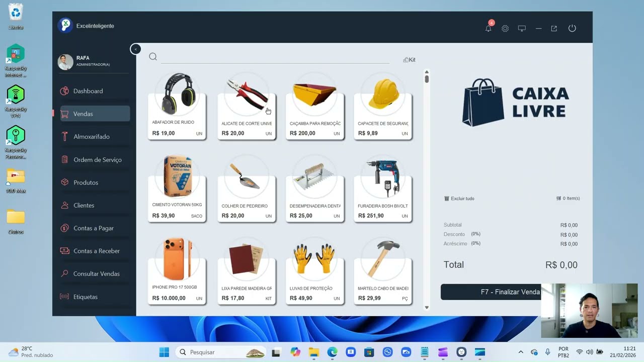Show hidden tray icons chevron

(x=521, y=352)
